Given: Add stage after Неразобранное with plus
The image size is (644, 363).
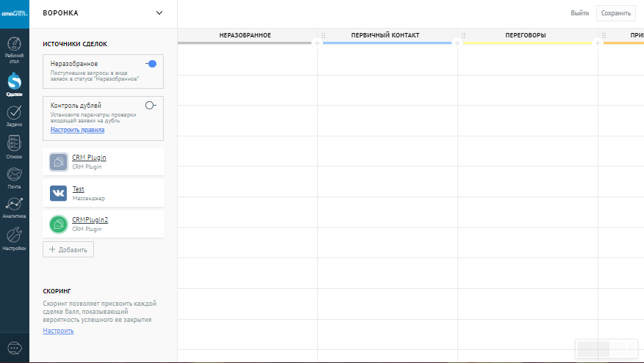Looking at the screenshot, I should 317,43.
